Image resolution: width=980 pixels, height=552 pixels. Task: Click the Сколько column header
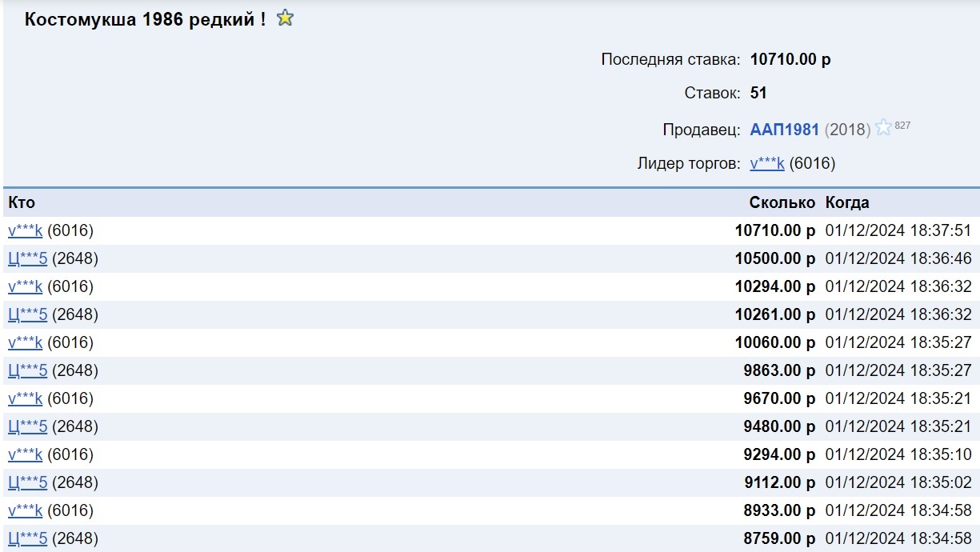pos(782,203)
